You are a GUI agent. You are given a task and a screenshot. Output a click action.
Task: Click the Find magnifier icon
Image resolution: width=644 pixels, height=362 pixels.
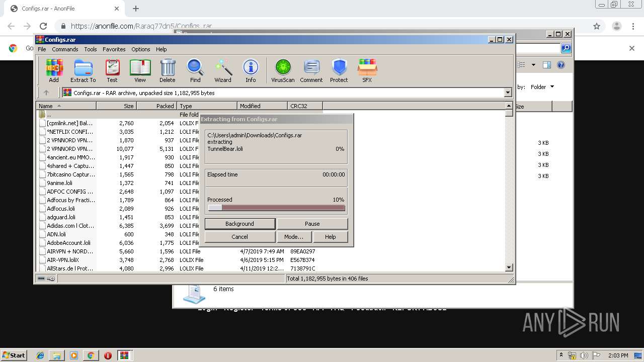point(195,71)
